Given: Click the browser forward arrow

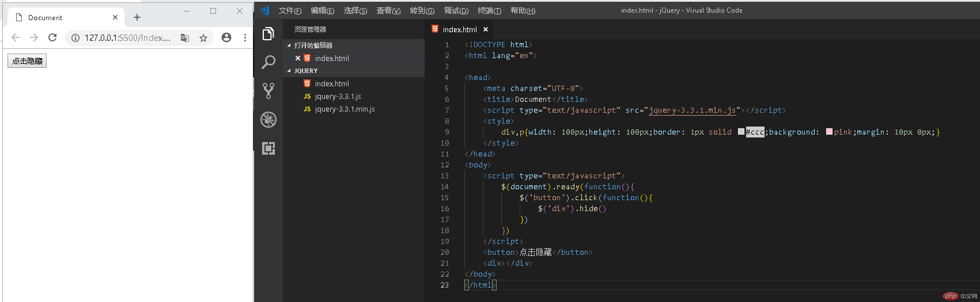Looking at the screenshot, I should (x=34, y=37).
